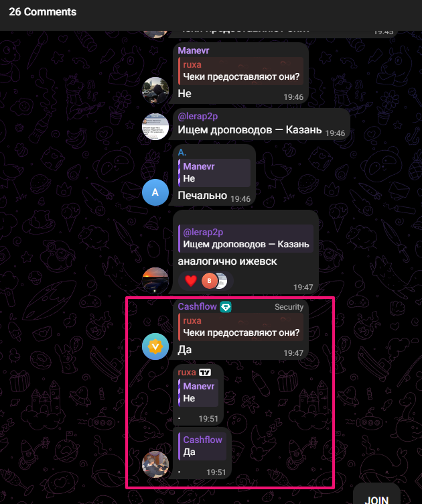The height and width of the screenshot is (504, 422).
Task: Open the Cashflow sender name
Action: (x=197, y=307)
